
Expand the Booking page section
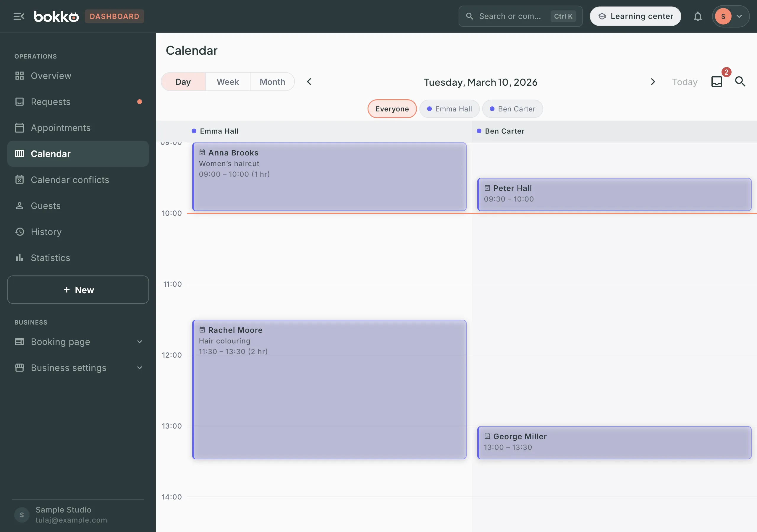(78, 341)
